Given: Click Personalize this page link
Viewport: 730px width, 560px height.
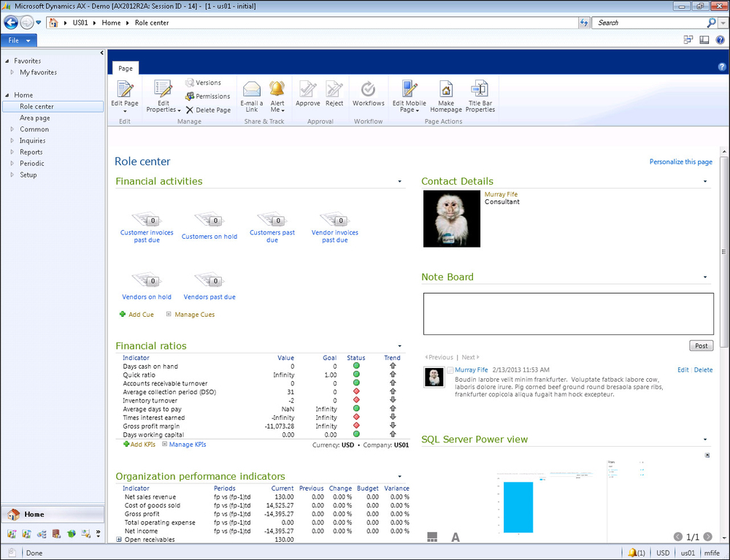Looking at the screenshot, I should [x=680, y=162].
